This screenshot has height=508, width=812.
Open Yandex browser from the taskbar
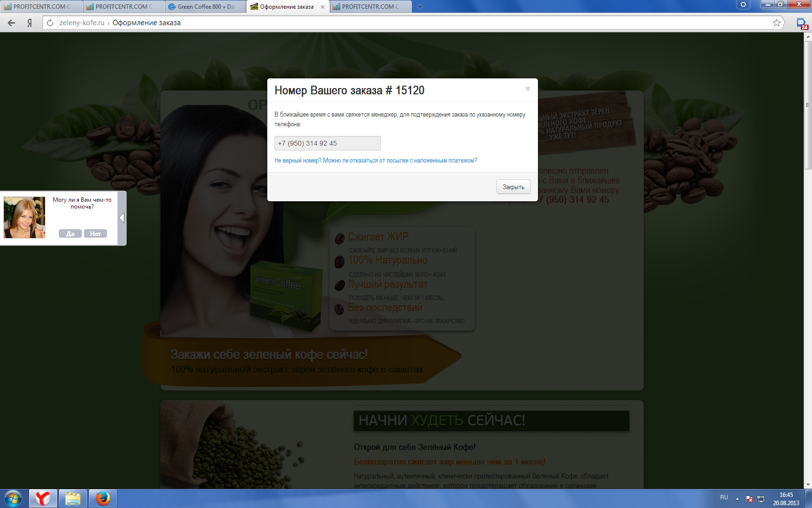[x=43, y=498]
